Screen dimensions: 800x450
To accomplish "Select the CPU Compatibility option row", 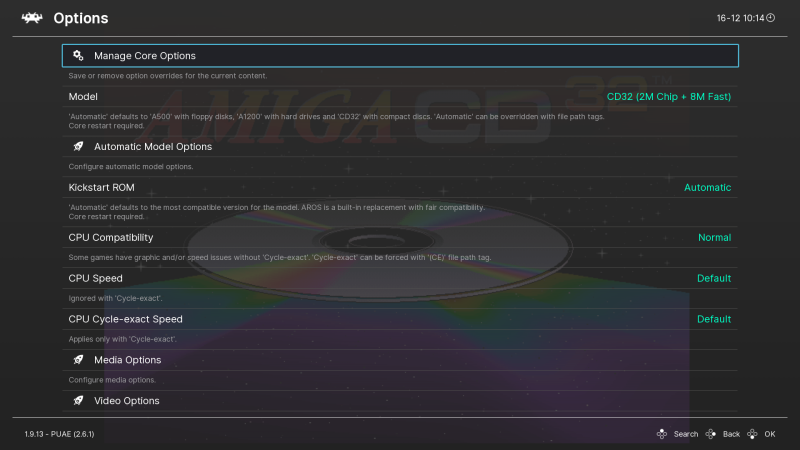I will click(x=400, y=237).
